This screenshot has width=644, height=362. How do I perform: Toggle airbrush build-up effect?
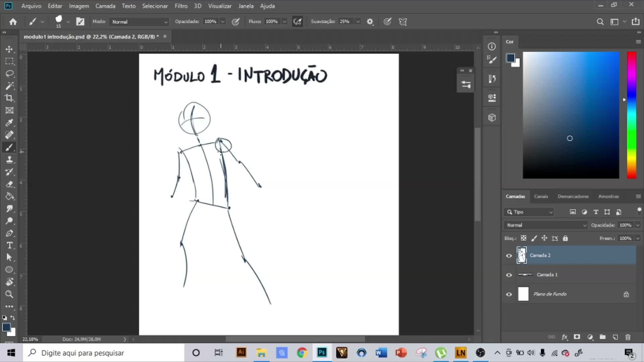(x=298, y=21)
